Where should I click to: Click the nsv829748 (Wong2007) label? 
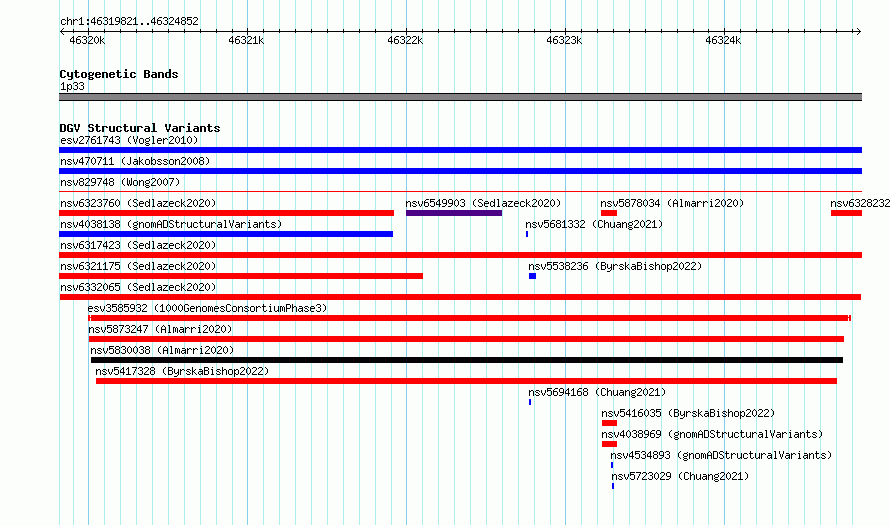[x=120, y=182]
